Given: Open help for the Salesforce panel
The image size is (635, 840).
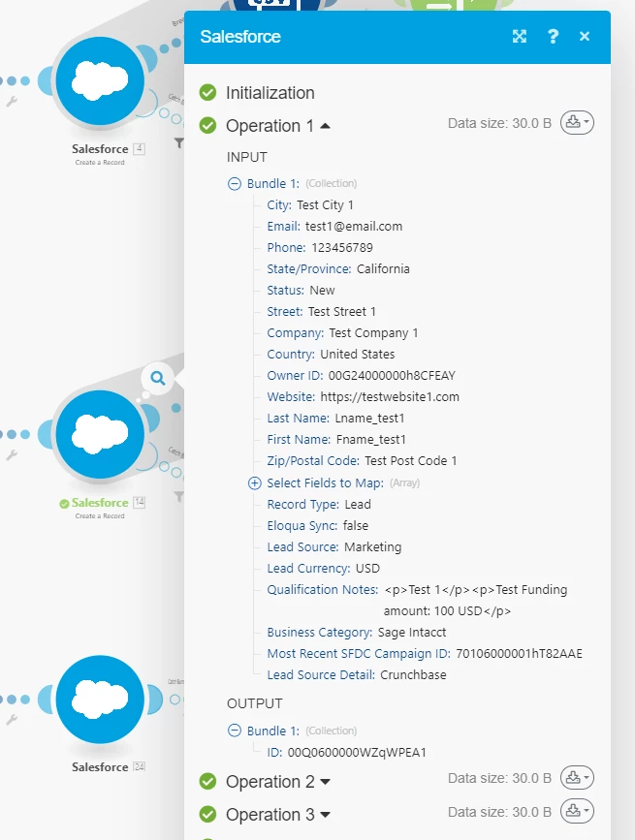Looking at the screenshot, I should tap(553, 37).
